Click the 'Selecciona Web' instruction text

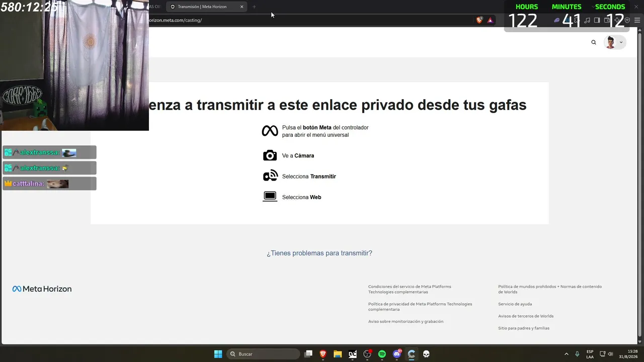tap(301, 197)
